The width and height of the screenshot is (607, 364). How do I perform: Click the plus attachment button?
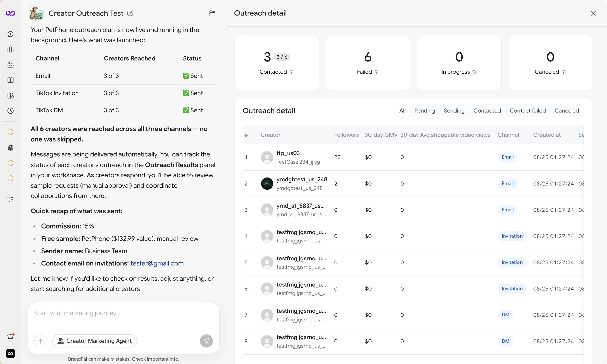[41, 341]
